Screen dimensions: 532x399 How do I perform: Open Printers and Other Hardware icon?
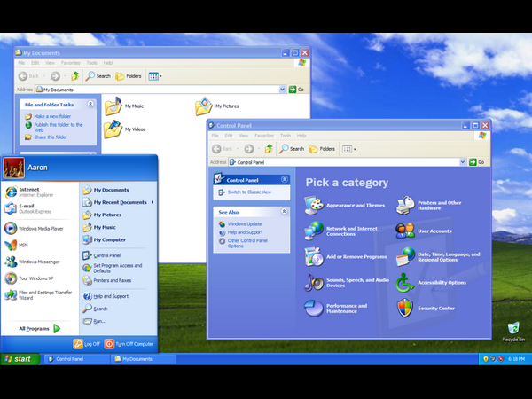pyautogui.click(x=405, y=206)
